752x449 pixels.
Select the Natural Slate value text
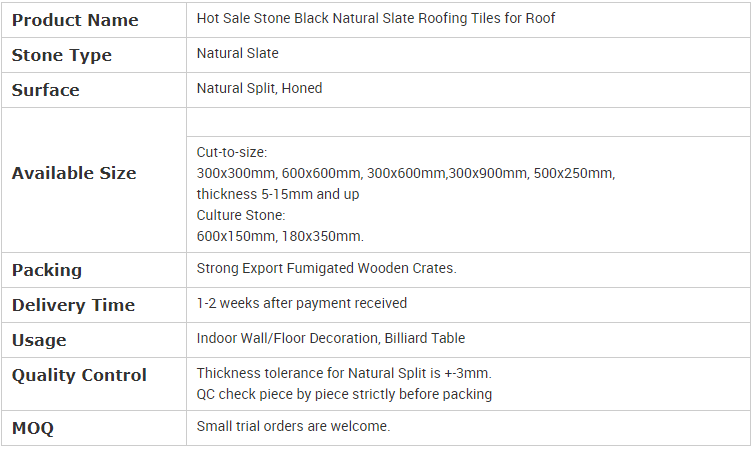point(238,53)
